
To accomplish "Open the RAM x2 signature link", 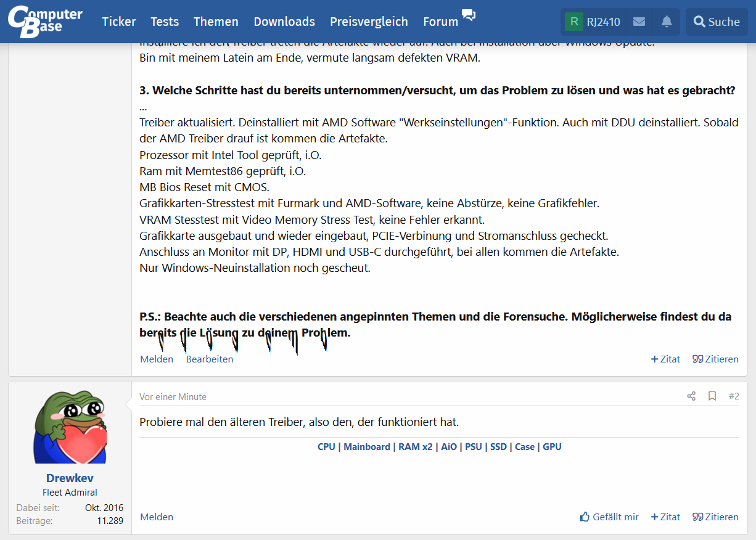I will point(416,446).
